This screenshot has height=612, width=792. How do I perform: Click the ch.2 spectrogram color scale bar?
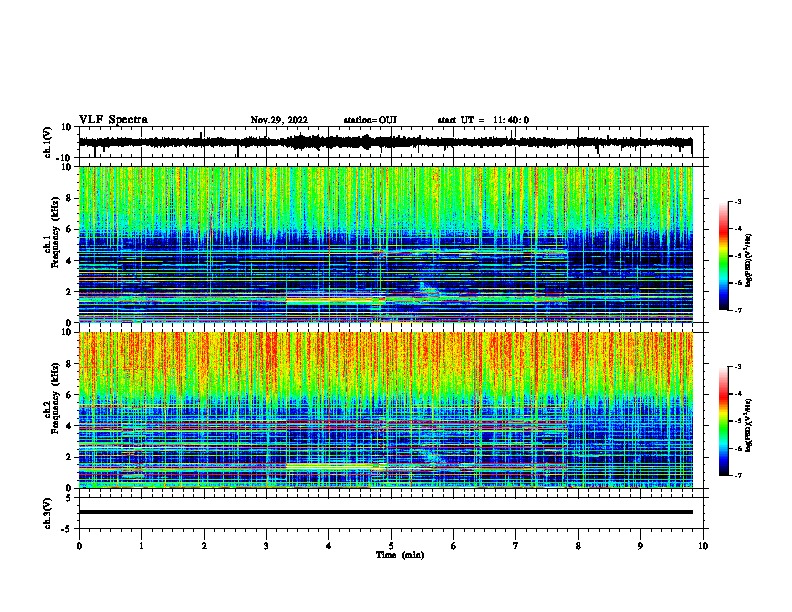pyautogui.click(x=723, y=421)
